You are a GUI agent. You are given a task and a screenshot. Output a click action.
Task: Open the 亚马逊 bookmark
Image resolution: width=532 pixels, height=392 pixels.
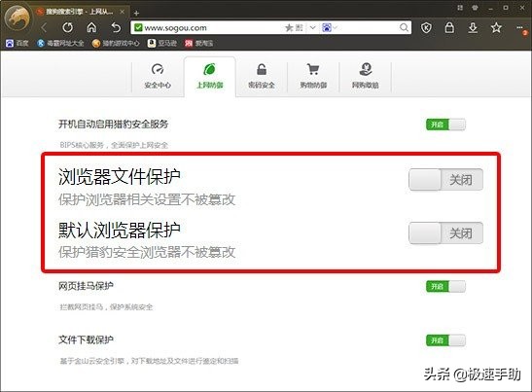click(x=162, y=43)
